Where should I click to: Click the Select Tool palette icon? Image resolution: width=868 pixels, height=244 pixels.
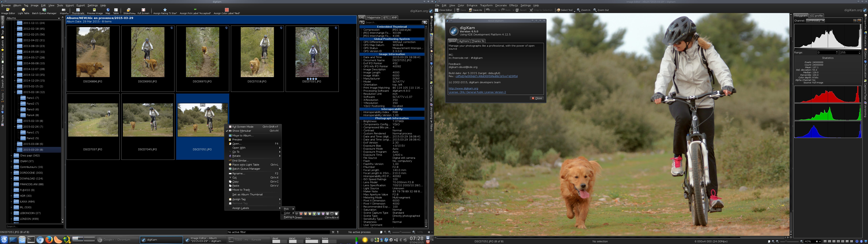[558, 10]
